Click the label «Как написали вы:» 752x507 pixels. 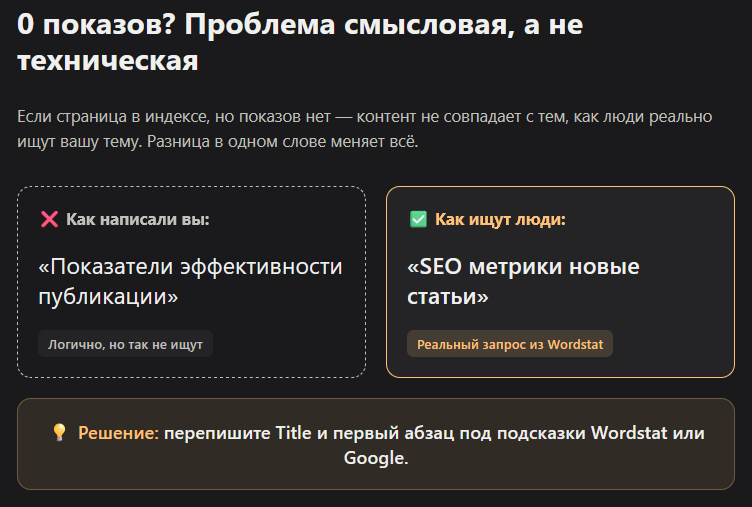pos(138,219)
